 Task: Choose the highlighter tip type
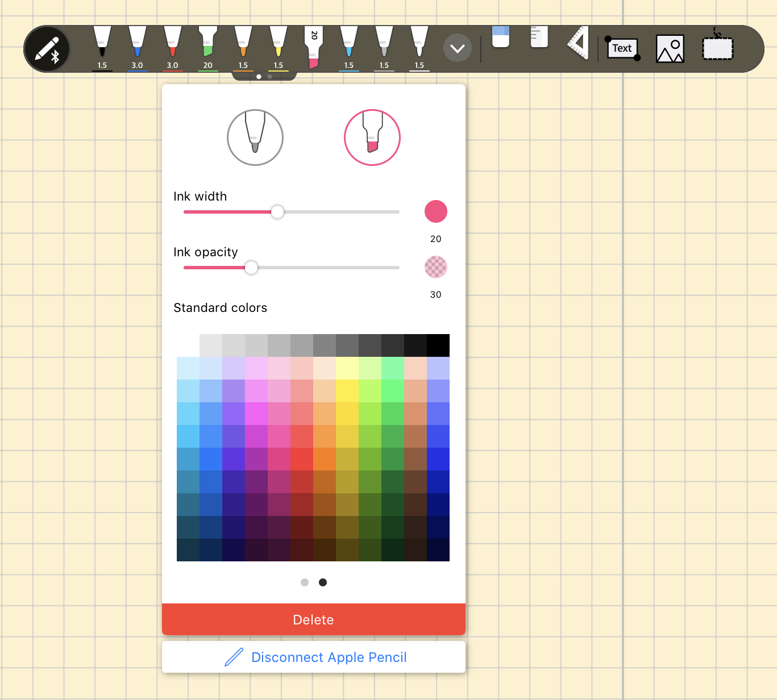point(372,137)
